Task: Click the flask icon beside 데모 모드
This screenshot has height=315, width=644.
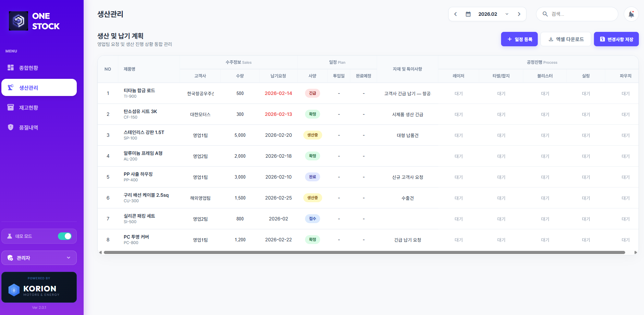Action: (x=10, y=236)
